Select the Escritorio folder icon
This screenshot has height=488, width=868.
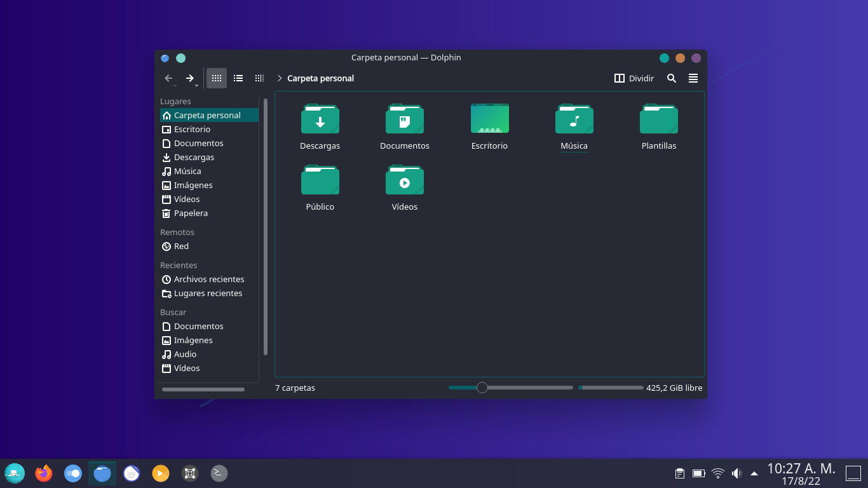489,119
